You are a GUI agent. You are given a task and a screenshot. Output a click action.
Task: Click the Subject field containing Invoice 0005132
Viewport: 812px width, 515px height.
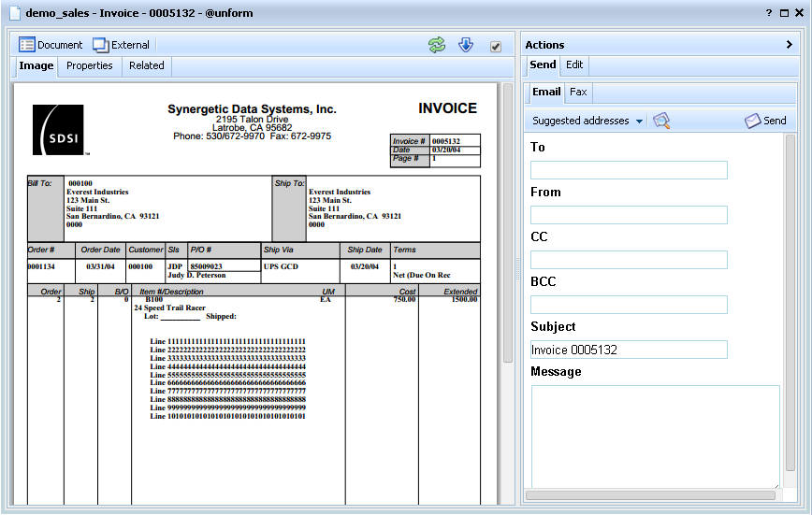(x=629, y=350)
